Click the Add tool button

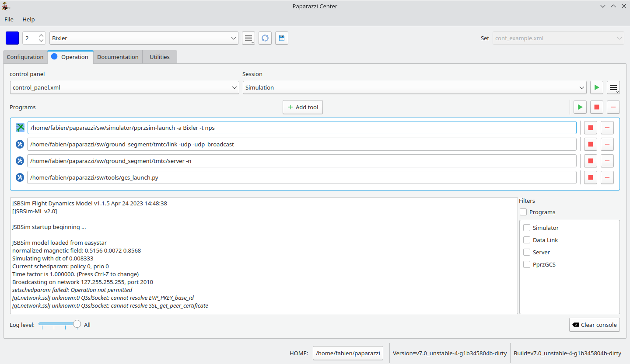(x=303, y=107)
